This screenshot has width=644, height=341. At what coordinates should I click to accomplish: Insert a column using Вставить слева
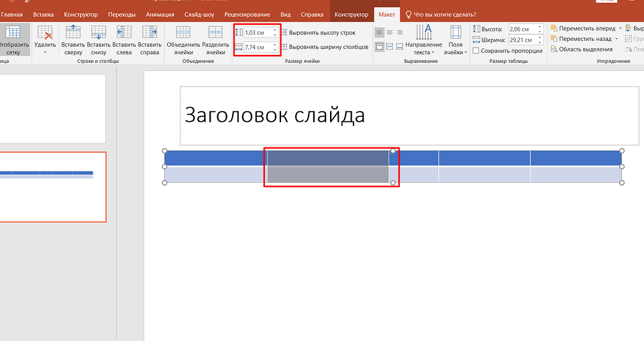click(123, 40)
